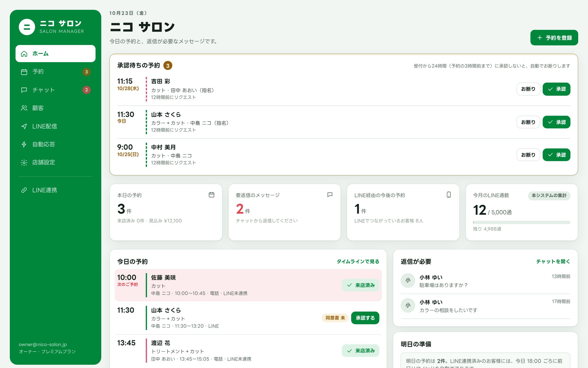
Task: Open the 顧客 sidebar menu
Action: [x=56, y=108]
